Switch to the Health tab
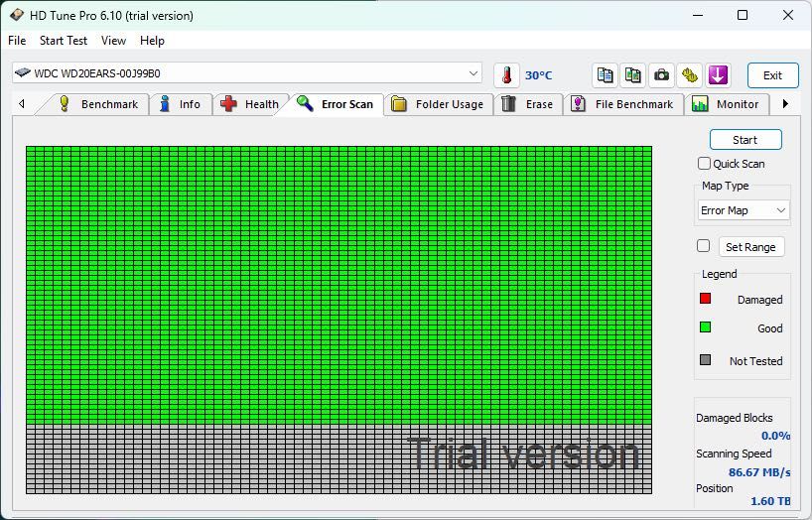 coord(250,104)
